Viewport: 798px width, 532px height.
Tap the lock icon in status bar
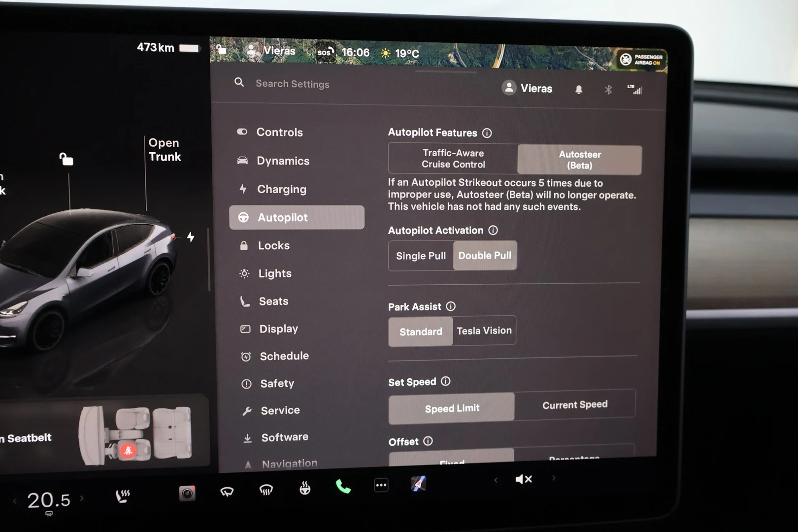point(222,49)
